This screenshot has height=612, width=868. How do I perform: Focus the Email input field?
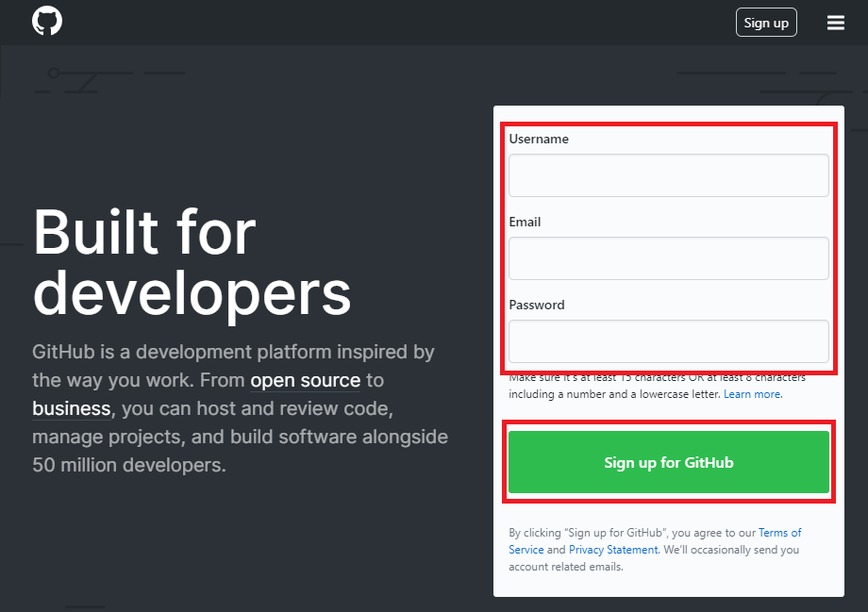669,258
